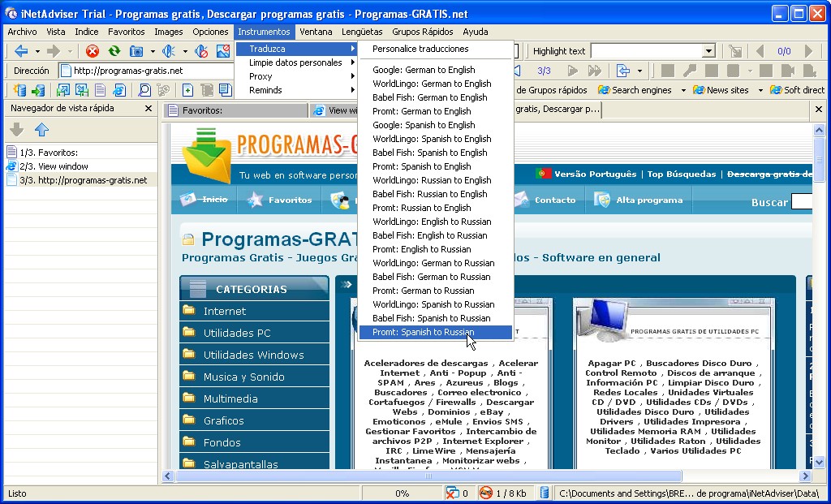Expand the Limpie datos personales submenu

pyautogui.click(x=295, y=62)
